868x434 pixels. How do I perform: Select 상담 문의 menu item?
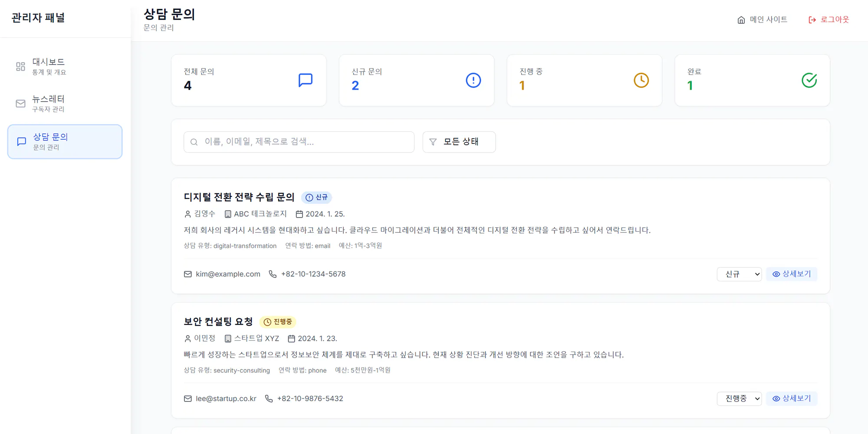pos(50,141)
